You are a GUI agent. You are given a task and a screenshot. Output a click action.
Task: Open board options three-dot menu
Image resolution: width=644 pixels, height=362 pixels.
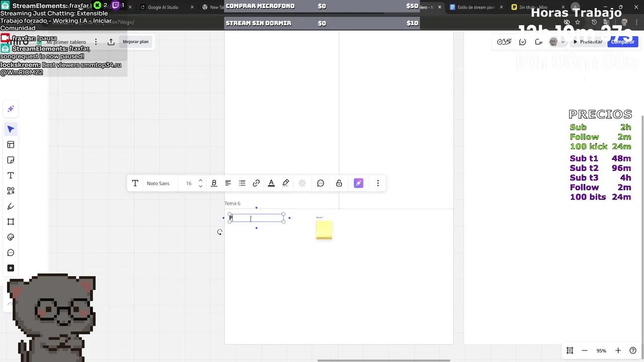96,42
